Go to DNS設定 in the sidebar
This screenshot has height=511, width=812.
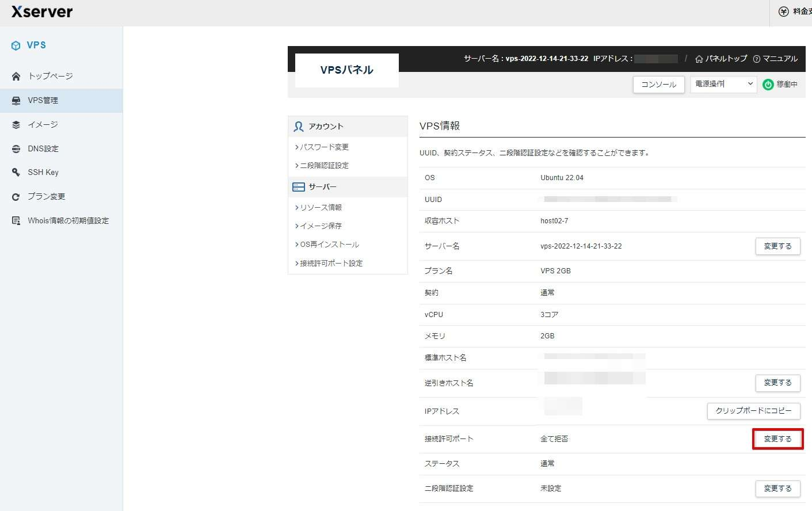[x=61, y=148]
